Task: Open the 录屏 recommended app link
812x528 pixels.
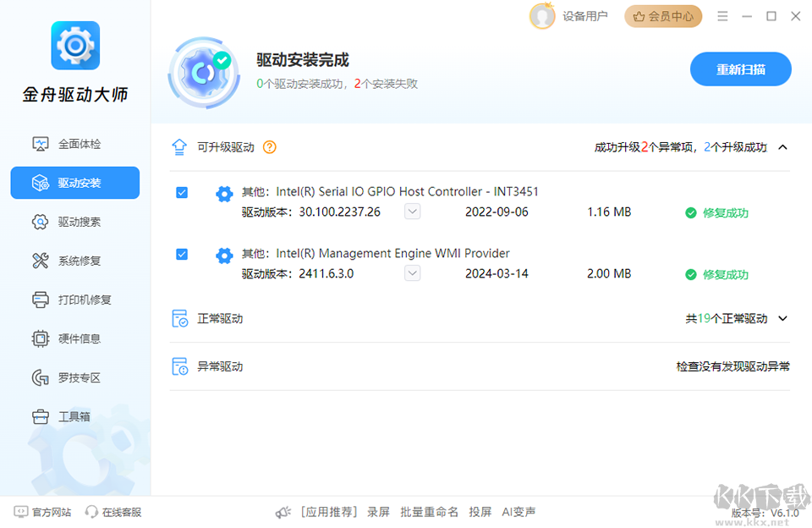Action: (379, 512)
